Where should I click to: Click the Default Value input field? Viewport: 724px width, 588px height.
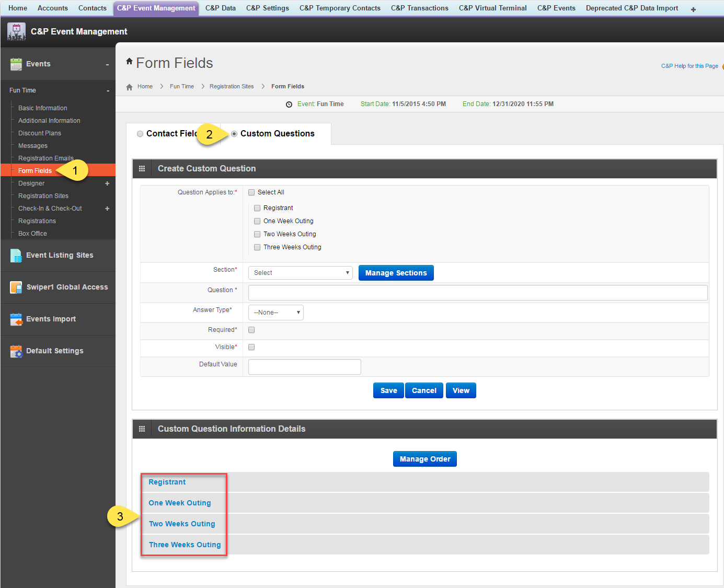pyautogui.click(x=305, y=367)
